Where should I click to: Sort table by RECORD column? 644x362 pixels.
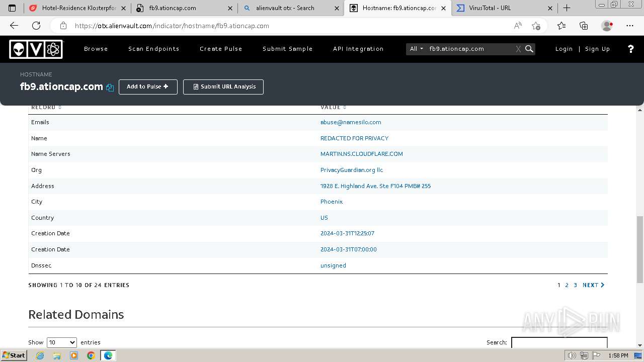tap(46, 107)
